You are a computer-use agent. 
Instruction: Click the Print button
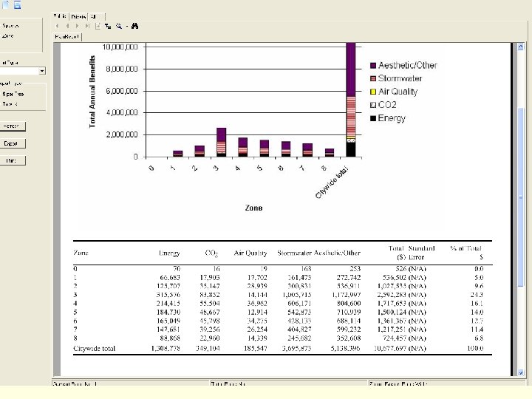click(x=11, y=160)
